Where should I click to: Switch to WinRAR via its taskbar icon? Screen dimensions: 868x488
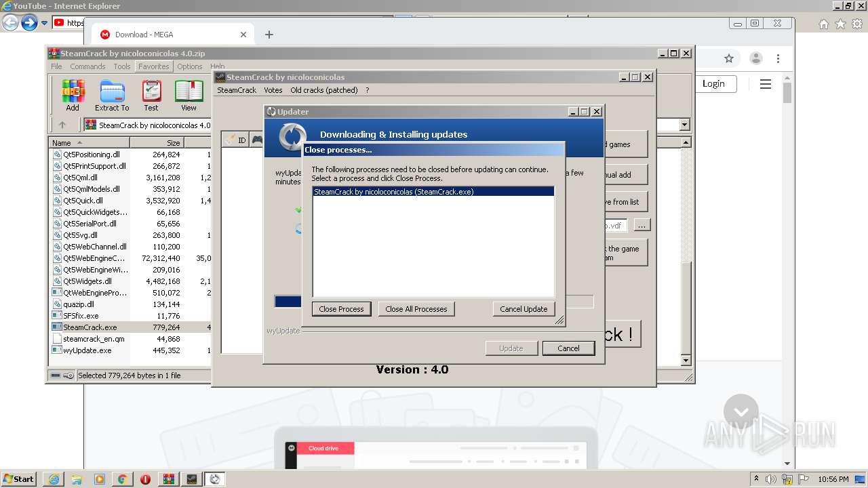coord(169,479)
